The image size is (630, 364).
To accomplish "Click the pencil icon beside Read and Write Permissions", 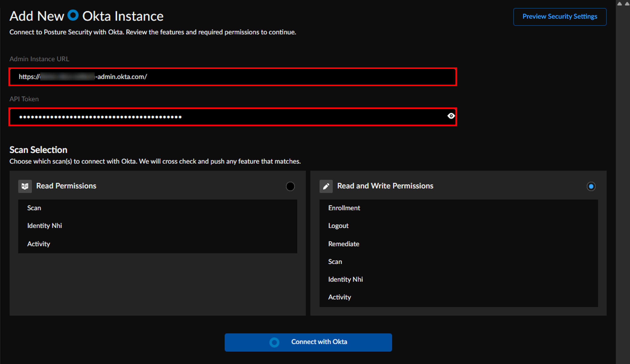I will click(326, 186).
